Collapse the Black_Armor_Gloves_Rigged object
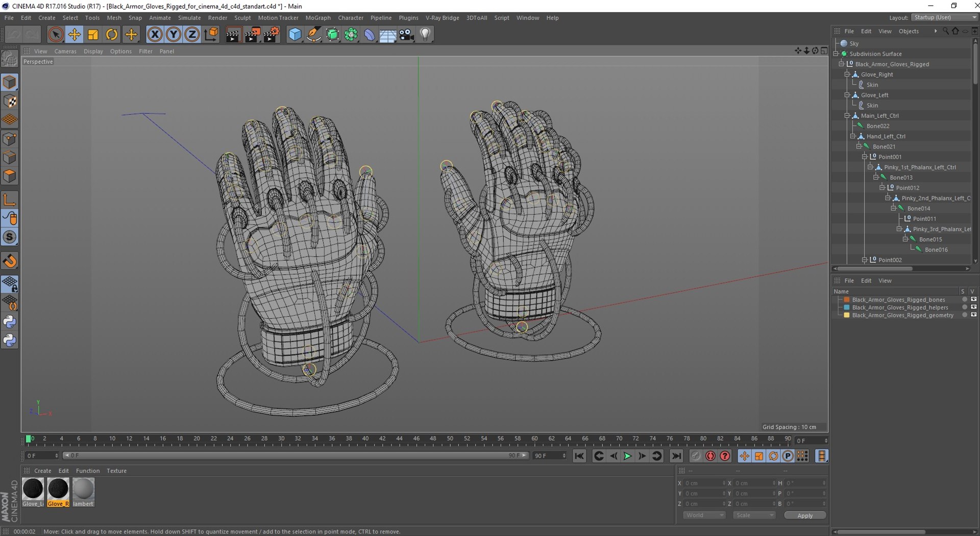Screen dimensions: 980x536 pos(841,64)
